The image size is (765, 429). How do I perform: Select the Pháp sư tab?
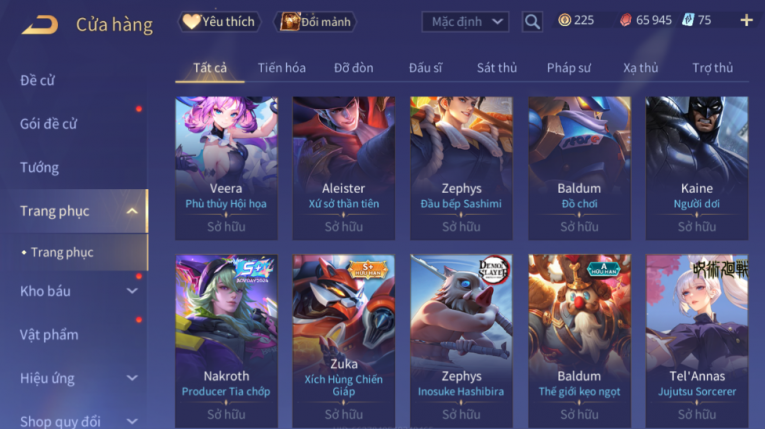(x=568, y=68)
